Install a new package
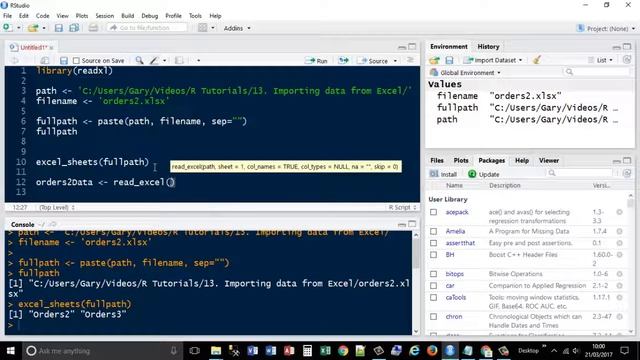 (443, 174)
